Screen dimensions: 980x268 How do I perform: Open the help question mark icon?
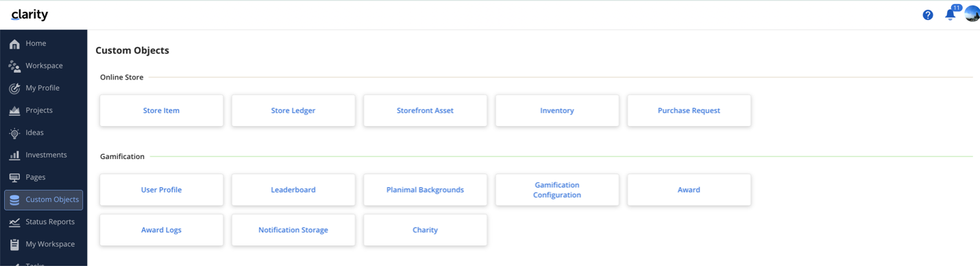point(928,15)
